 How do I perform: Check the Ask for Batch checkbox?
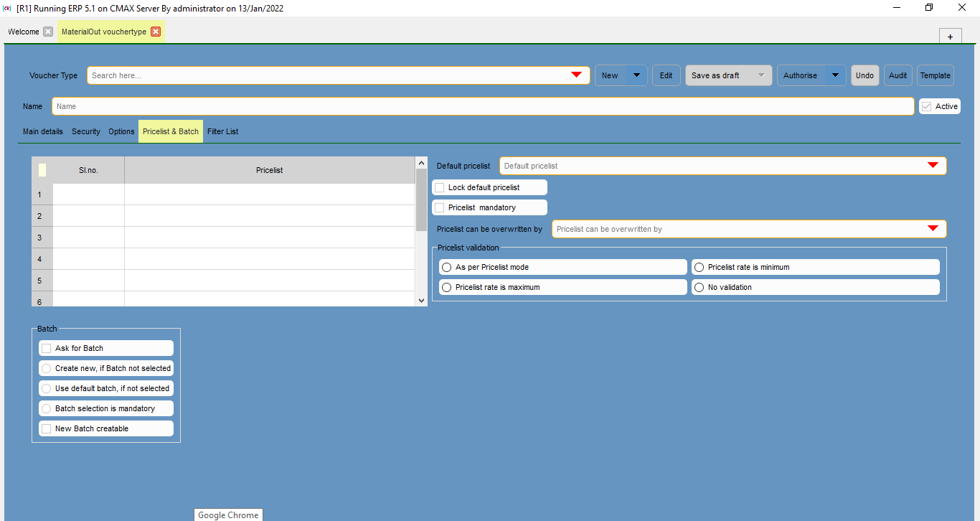pos(47,348)
